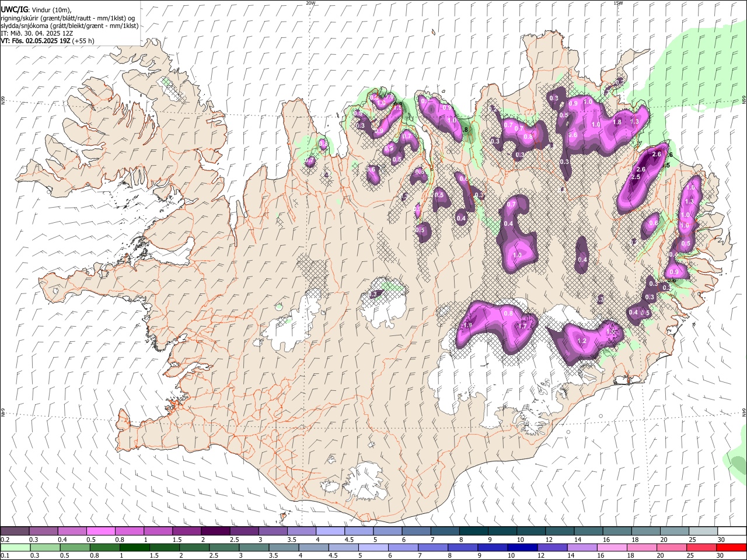This screenshot has width=747, height=560.
Task: Click the bright red lower swatch starting at 30
Action: tap(731, 547)
